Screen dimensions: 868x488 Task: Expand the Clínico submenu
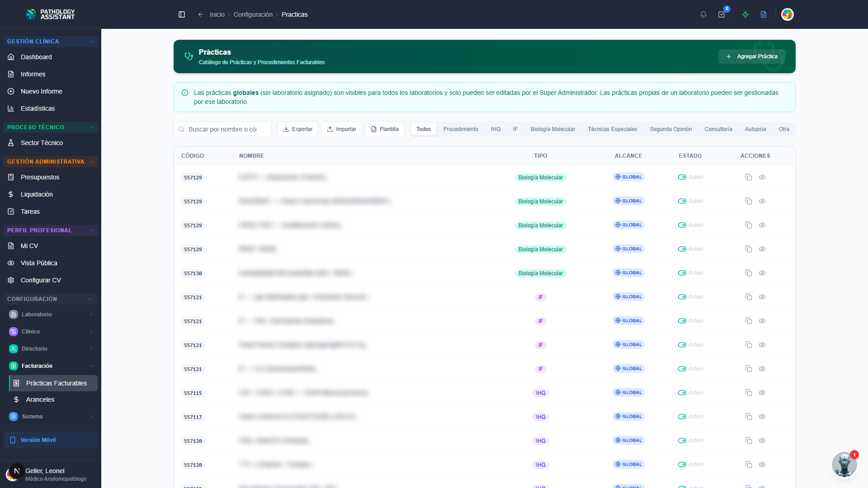tap(51, 332)
